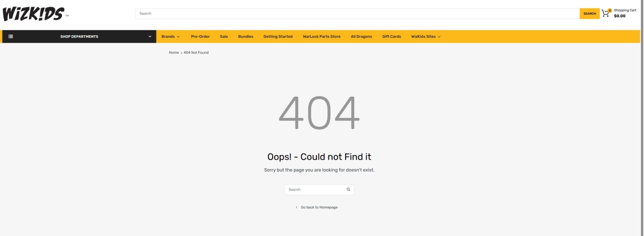Click the Go back to Homepage link
This screenshot has width=644, height=236.
[x=319, y=207]
